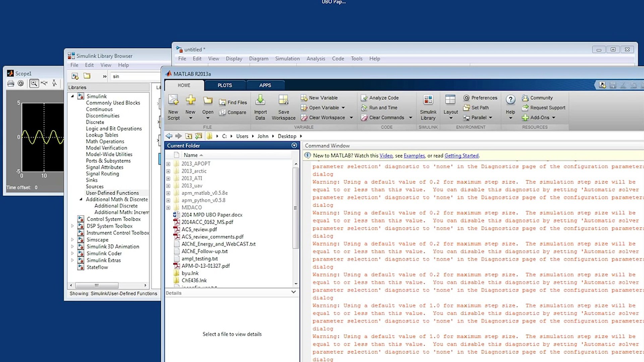Open the Simulink Library from MATLAB toolstrip
The image size is (644, 362).
pos(428,107)
